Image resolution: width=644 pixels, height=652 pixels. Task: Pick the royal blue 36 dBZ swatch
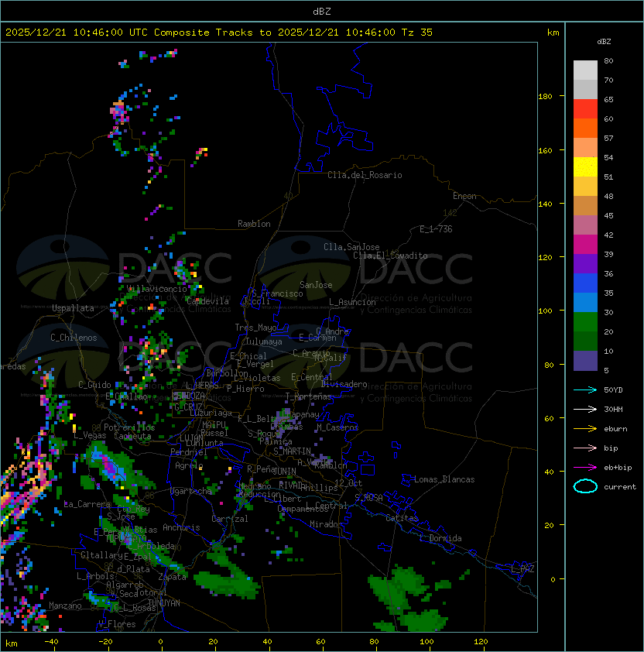(585, 283)
